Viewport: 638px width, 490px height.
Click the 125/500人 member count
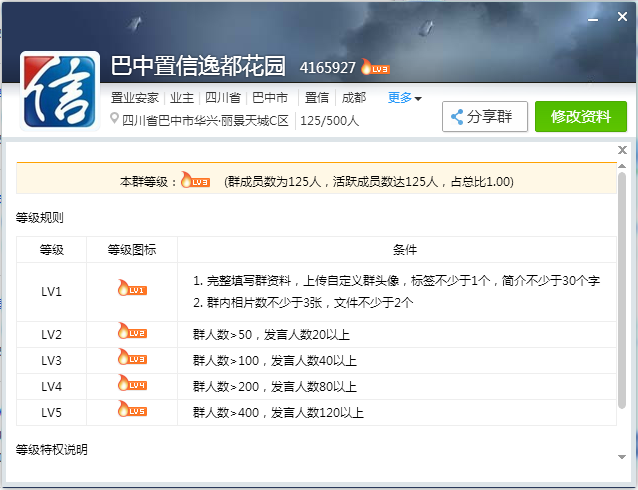click(329, 121)
